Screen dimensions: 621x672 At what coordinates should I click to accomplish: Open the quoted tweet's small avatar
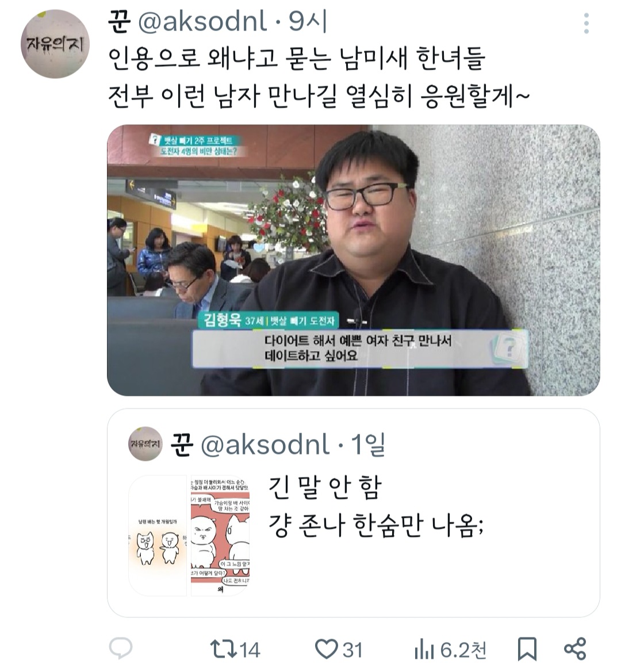[x=145, y=444]
